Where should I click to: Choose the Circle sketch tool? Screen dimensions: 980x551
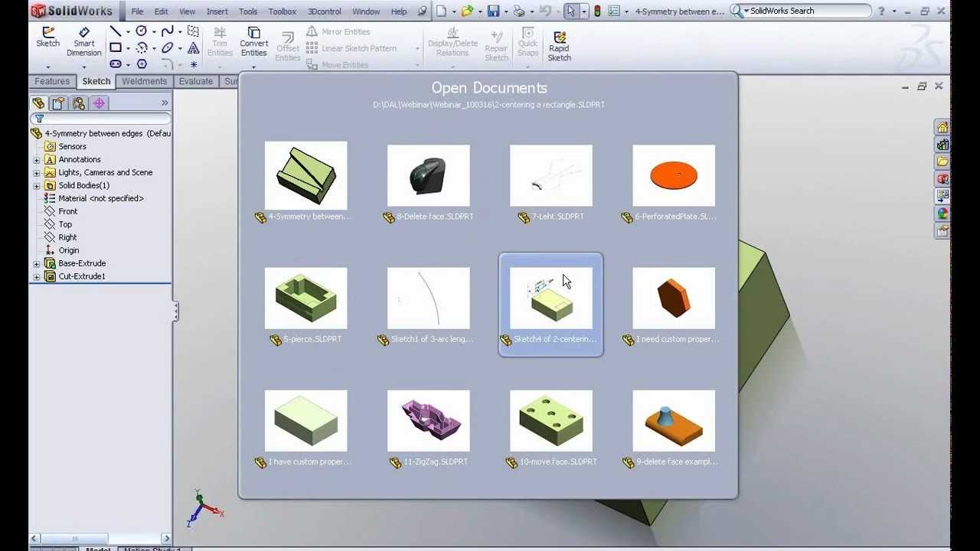[x=142, y=31]
